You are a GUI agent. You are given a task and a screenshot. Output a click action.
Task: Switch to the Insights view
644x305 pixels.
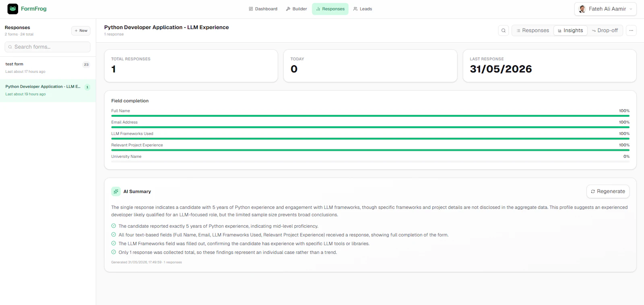pyautogui.click(x=570, y=31)
